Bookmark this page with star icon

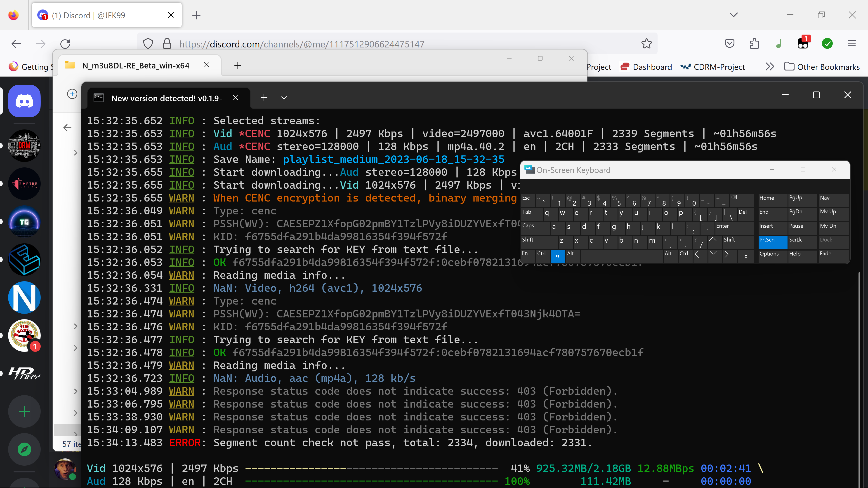tap(646, 44)
